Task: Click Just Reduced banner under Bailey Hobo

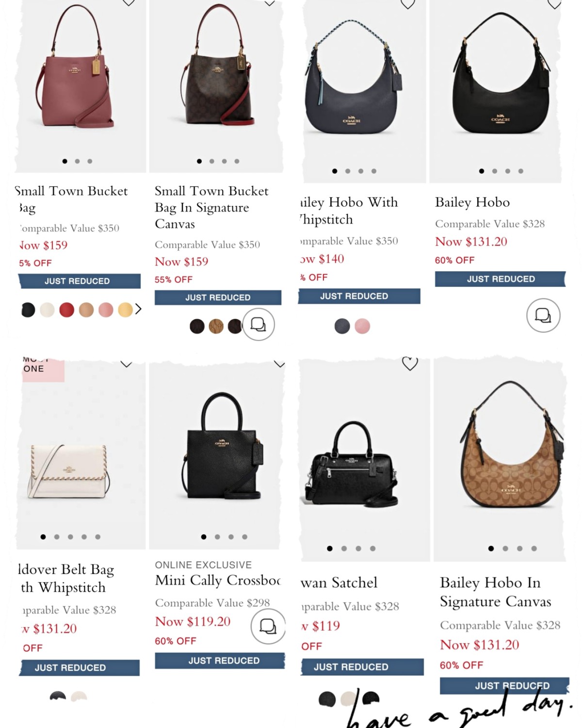Action: (500, 279)
